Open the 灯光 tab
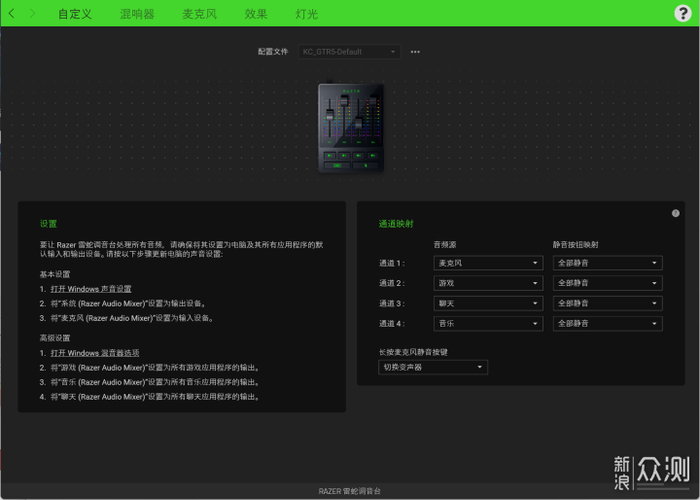700x500 pixels. coord(307,14)
